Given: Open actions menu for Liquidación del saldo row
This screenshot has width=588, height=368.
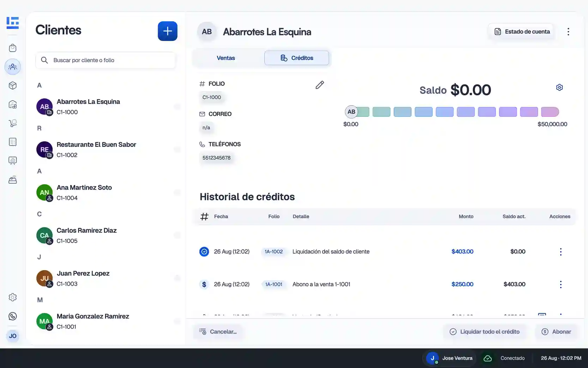Looking at the screenshot, I should pos(561,252).
